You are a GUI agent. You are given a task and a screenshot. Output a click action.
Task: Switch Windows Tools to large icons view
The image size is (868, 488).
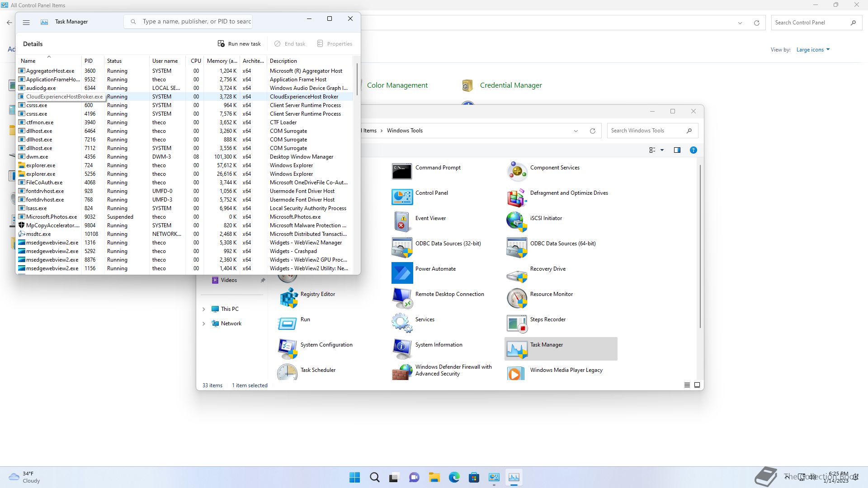pyautogui.click(x=697, y=385)
